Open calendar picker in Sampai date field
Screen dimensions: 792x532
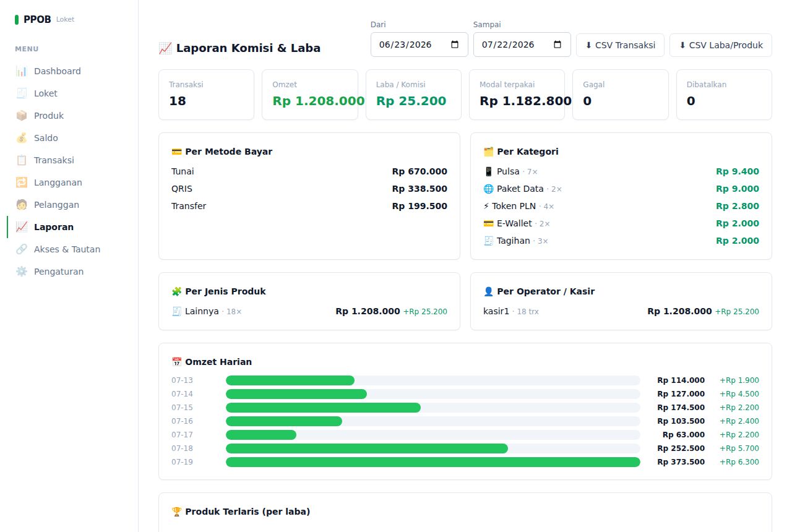pyautogui.click(x=557, y=45)
